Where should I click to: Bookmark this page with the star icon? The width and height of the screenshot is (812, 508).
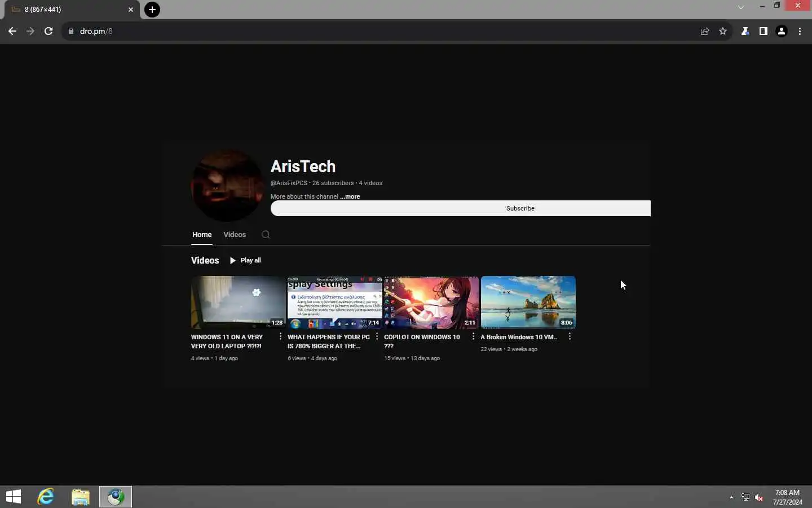pos(723,31)
